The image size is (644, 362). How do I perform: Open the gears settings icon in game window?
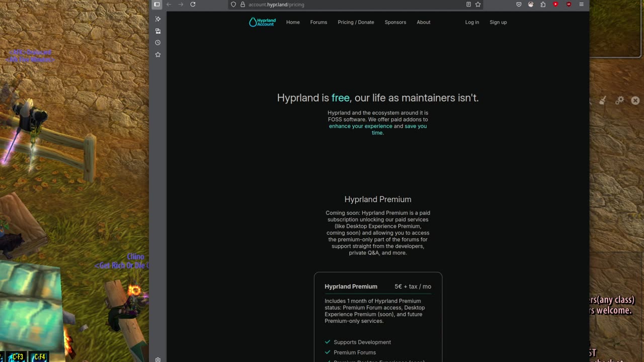[619, 101]
